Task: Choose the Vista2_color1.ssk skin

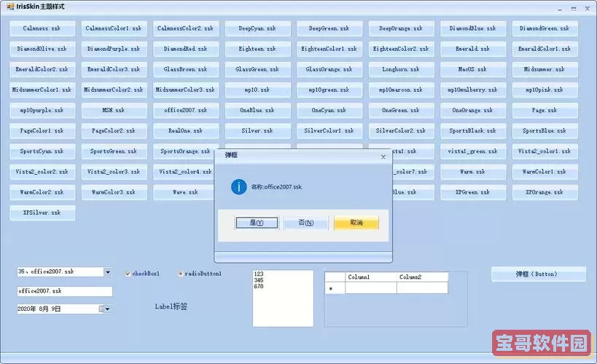Action: [x=545, y=151]
